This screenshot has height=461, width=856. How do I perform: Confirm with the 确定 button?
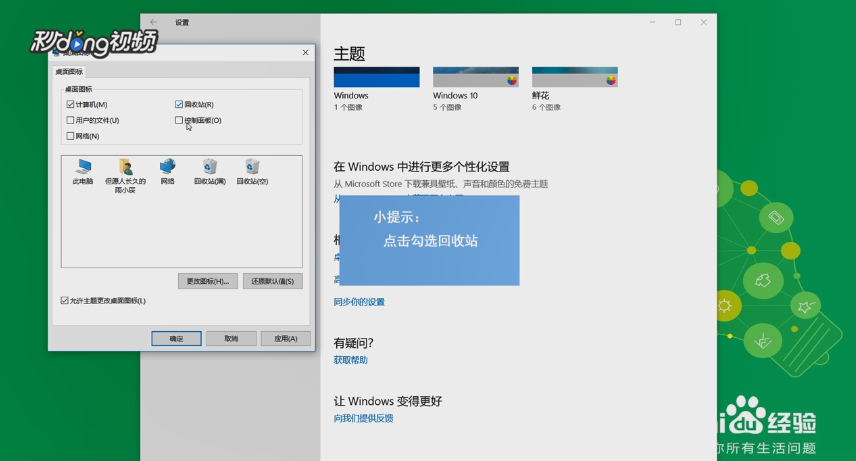[176, 339]
